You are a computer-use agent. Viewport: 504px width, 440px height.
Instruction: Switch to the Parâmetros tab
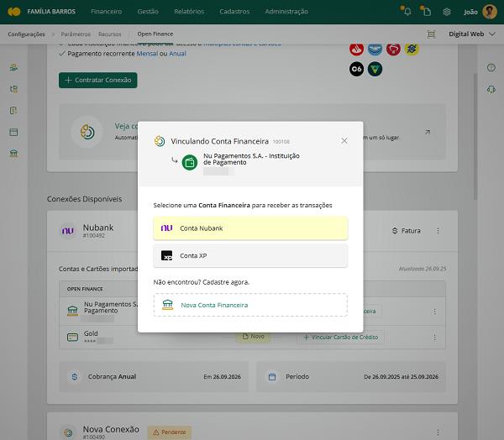pyautogui.click(x=76, y=34)
